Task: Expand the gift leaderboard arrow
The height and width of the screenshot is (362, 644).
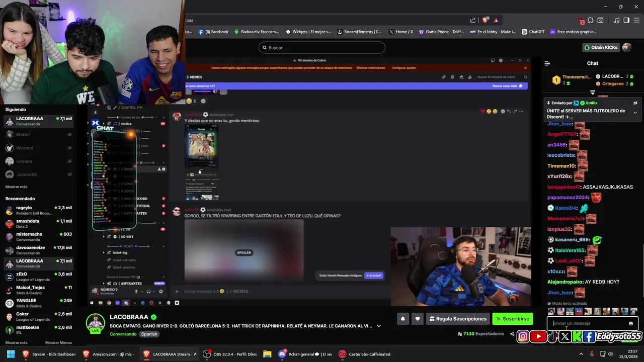Action: tap(593, 93)
